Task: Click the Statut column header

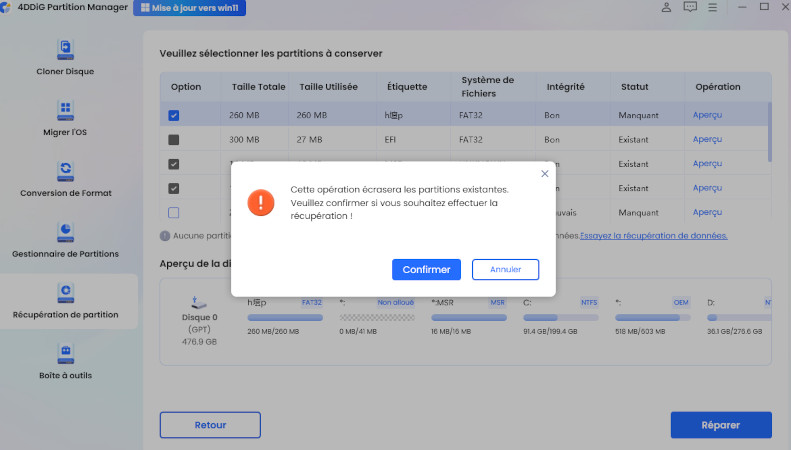Action: 635,87
